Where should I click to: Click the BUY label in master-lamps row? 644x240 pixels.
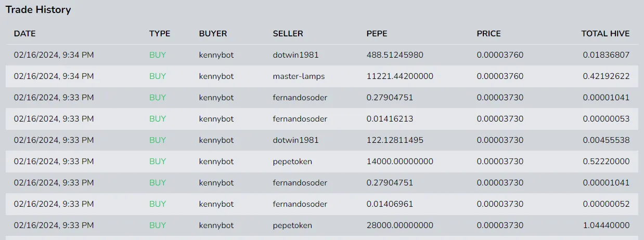pos(158,76)
